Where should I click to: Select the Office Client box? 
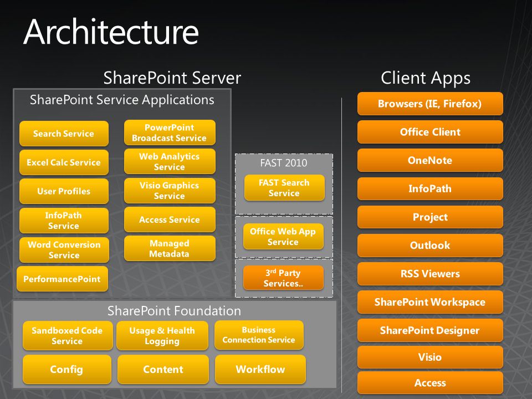click(x=430, y=132)
